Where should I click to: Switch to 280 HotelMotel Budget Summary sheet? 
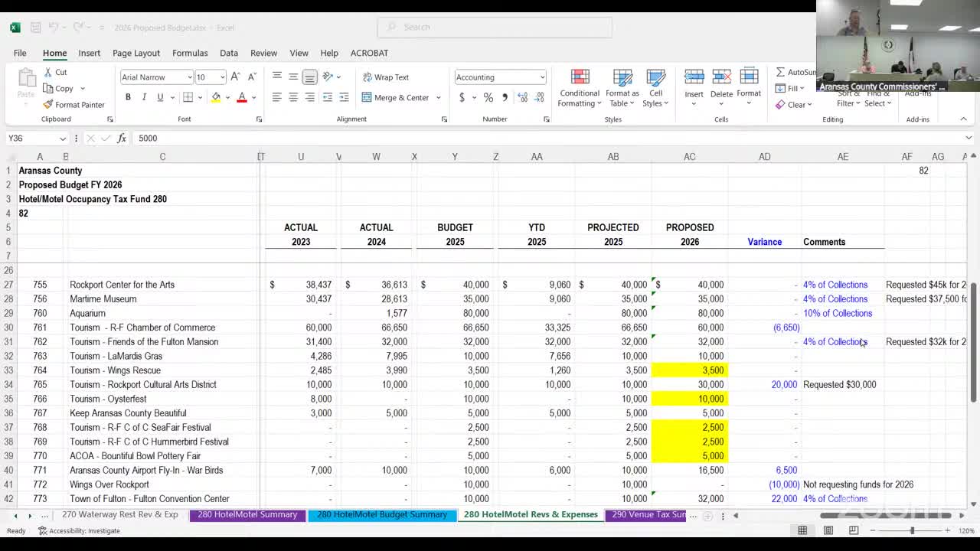click(382, 515)
